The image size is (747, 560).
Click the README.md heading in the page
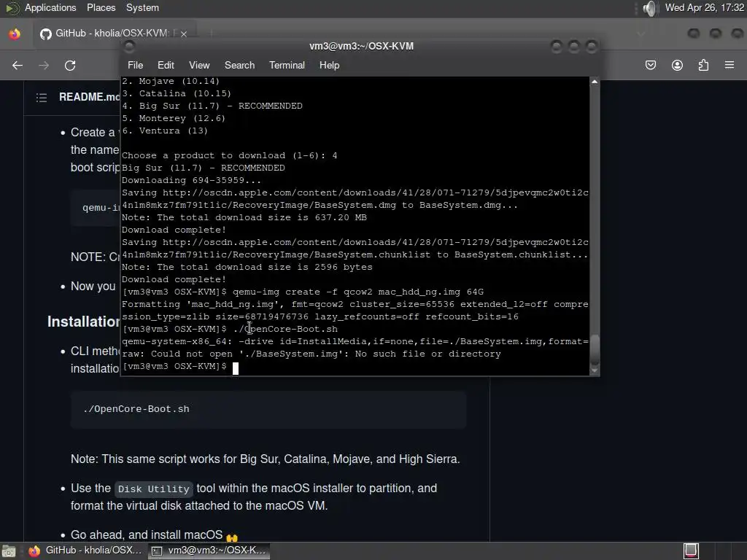89,97
